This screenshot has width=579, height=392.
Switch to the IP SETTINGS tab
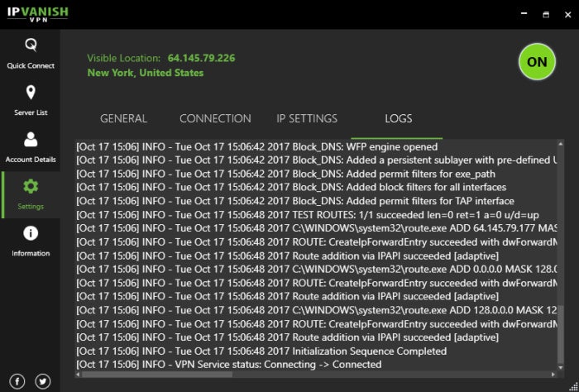click(307, 118)
